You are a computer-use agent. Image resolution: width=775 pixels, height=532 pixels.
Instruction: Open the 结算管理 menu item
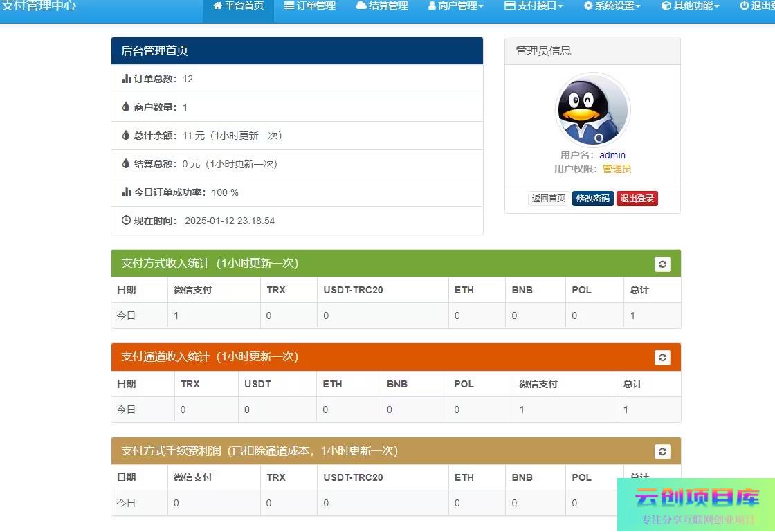click(382, 6)
